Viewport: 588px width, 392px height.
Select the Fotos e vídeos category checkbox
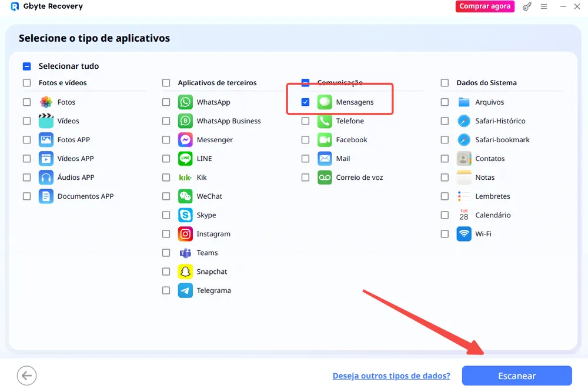click(26, 83)
